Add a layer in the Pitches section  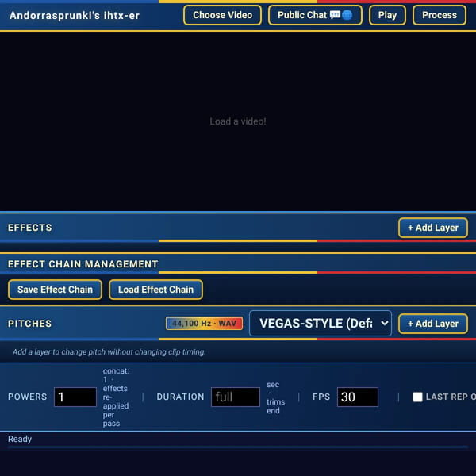tap(433, 324)
